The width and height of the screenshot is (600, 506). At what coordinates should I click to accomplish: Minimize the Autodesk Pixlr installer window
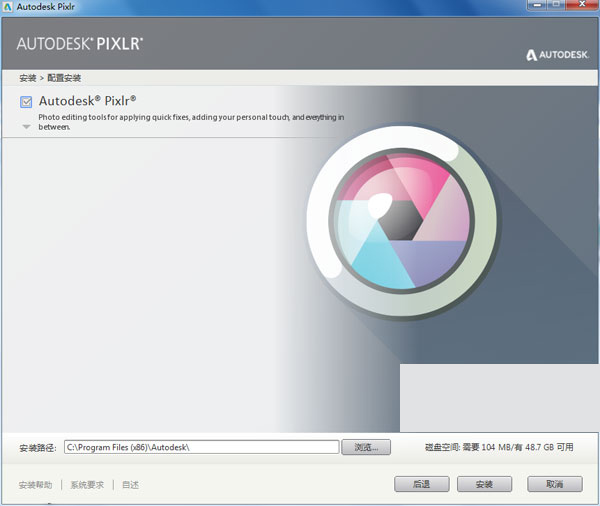[x=538, y=5]
